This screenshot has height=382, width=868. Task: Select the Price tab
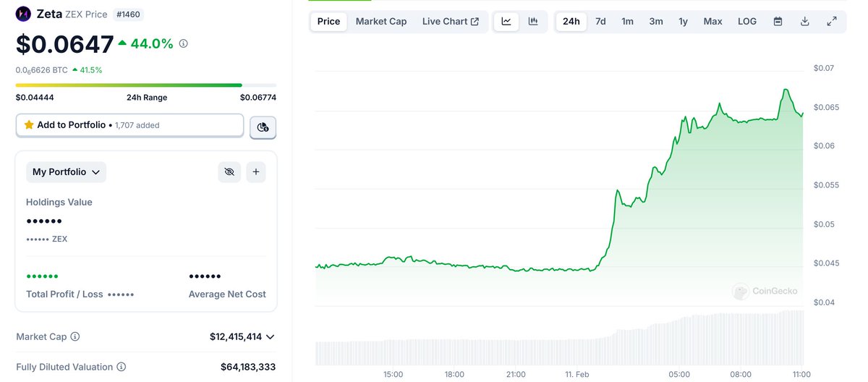(328, 22)
